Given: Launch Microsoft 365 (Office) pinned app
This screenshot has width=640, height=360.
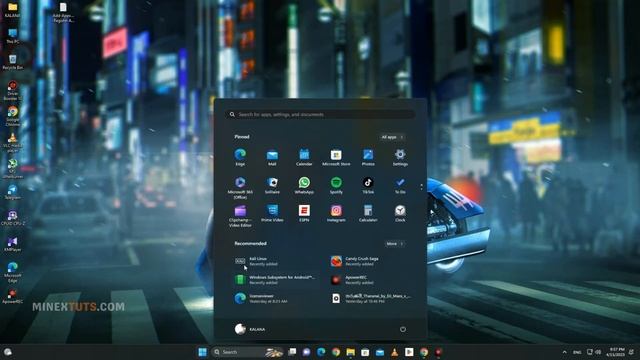Looking at the screenshot, I should coord(240,188).
